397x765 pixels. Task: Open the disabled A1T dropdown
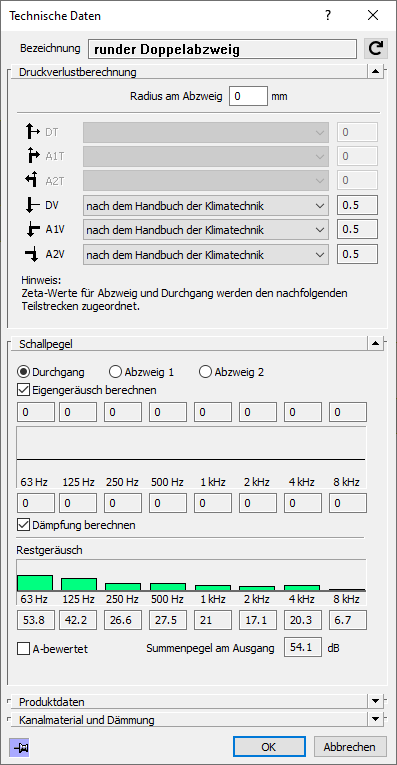point(207,156)
